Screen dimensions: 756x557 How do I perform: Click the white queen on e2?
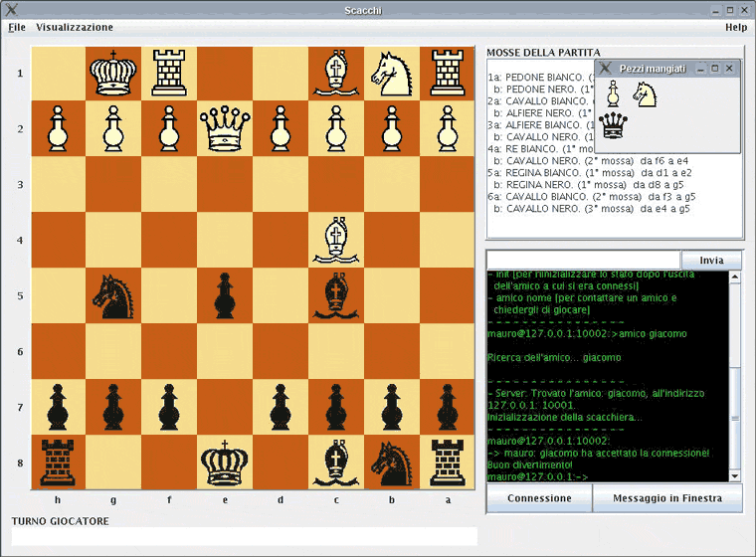[224, 128]
